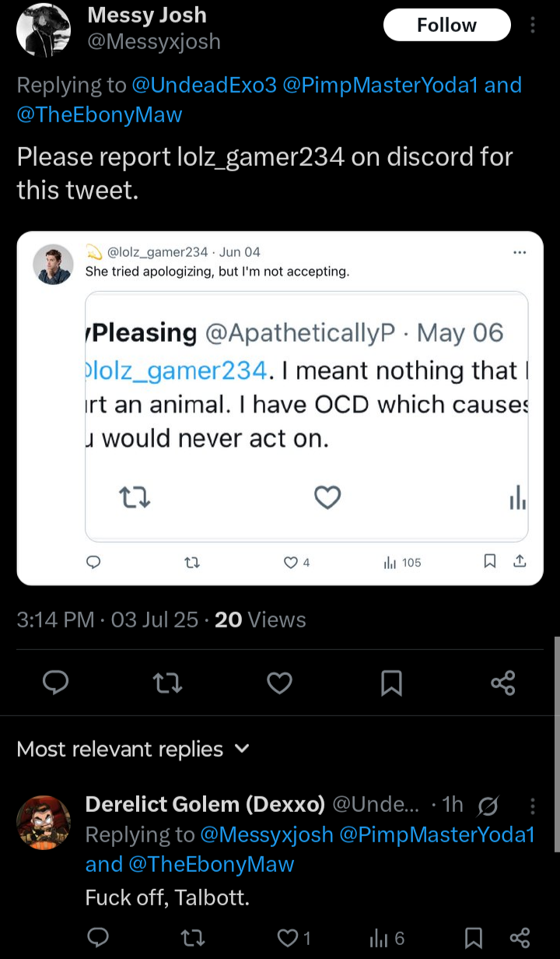Retweet Derelict Golem's reply
This screenshot has width=560, height=959.
click(191, 937)
